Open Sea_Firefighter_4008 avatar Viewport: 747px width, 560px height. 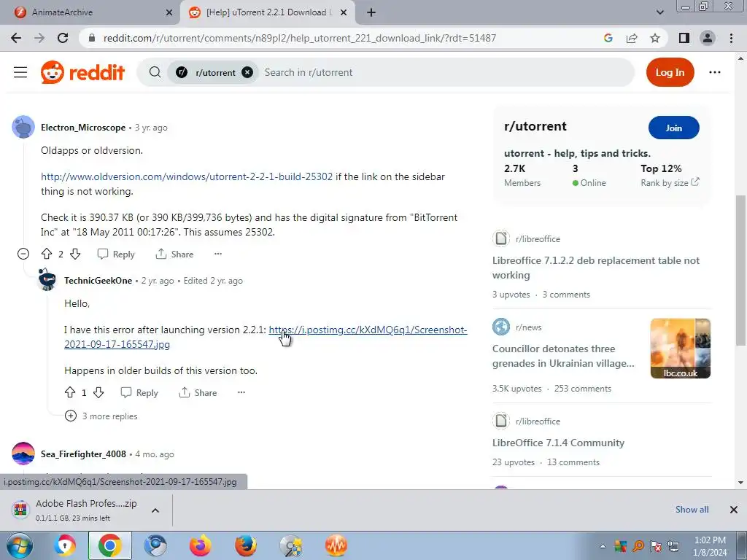23,454
